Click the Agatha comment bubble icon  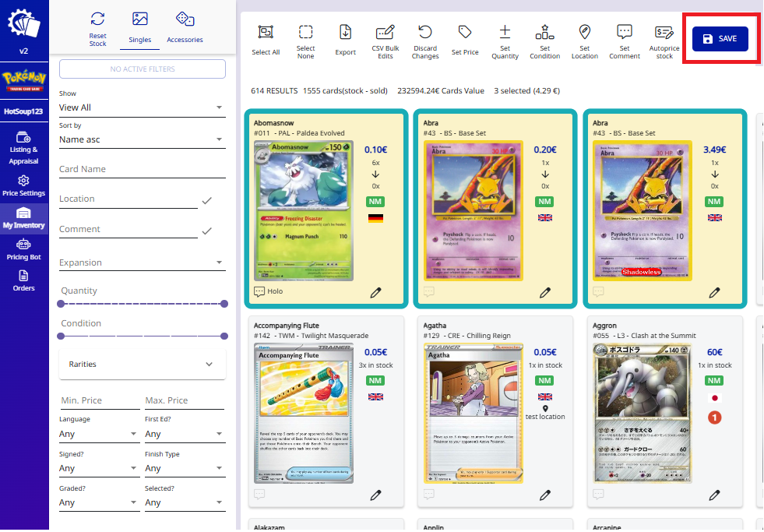click(429, 495)
